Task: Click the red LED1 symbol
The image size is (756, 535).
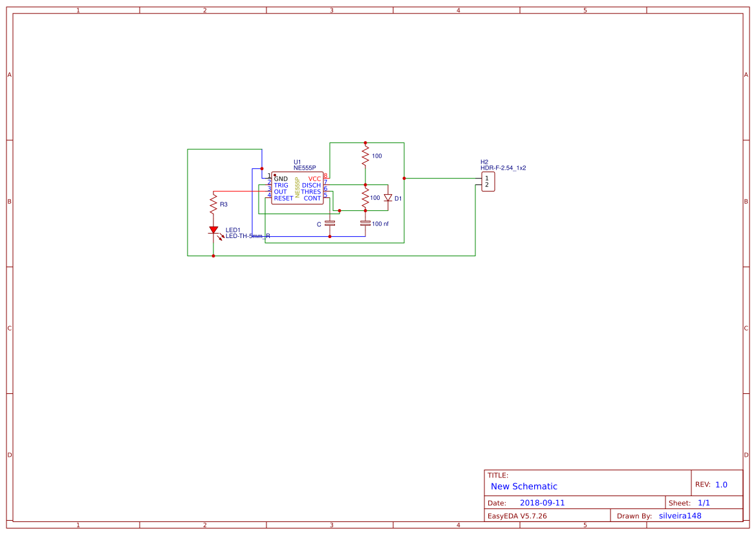Action: pos(213,229)
